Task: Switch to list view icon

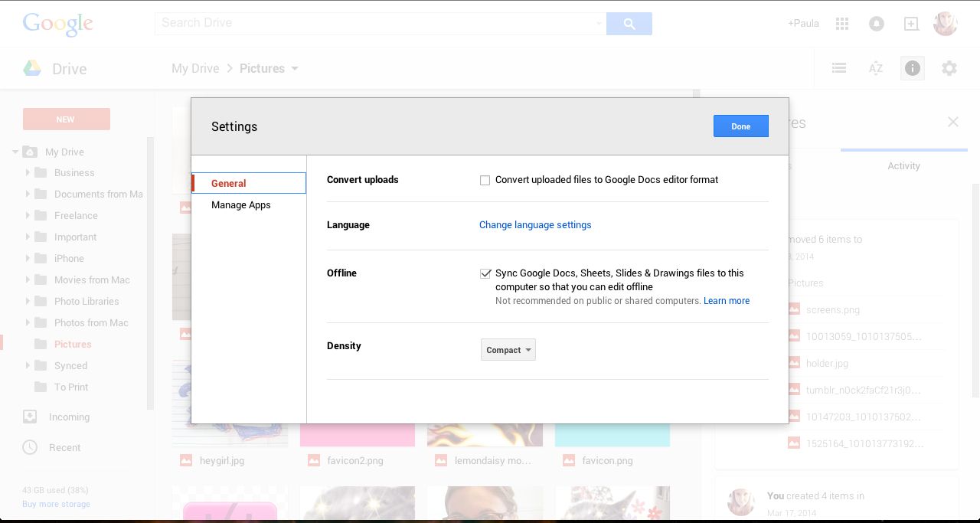Action: [839, 68]
